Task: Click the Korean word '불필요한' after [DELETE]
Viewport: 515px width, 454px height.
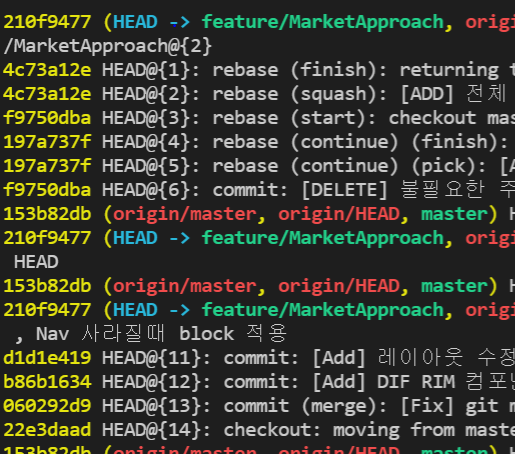Action: tap(442, 189)
